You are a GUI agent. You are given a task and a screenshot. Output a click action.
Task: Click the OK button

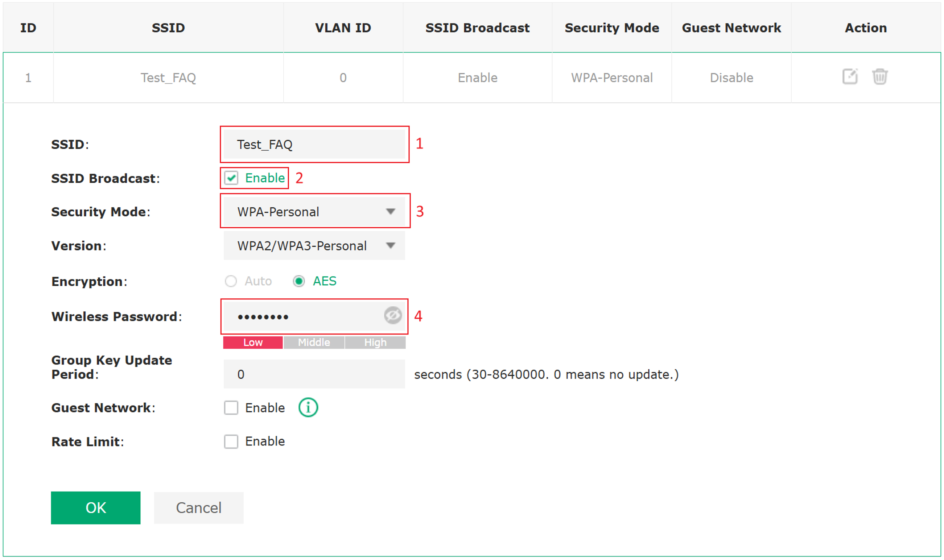pos(95,508)
